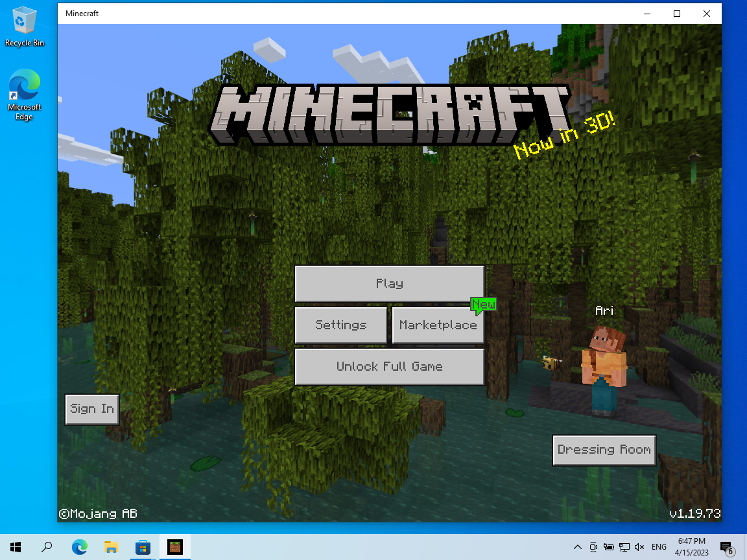
Task: Click the network tray icon
Action: [x=624, y=547]
